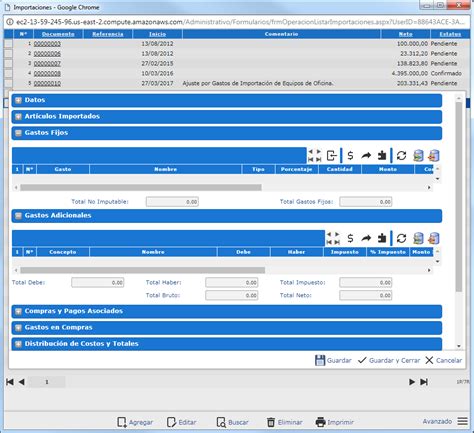Click the dollar sign icon in Gastos Fijos toolbar
This screenshot has width=474, height=433.
(350, 155)
